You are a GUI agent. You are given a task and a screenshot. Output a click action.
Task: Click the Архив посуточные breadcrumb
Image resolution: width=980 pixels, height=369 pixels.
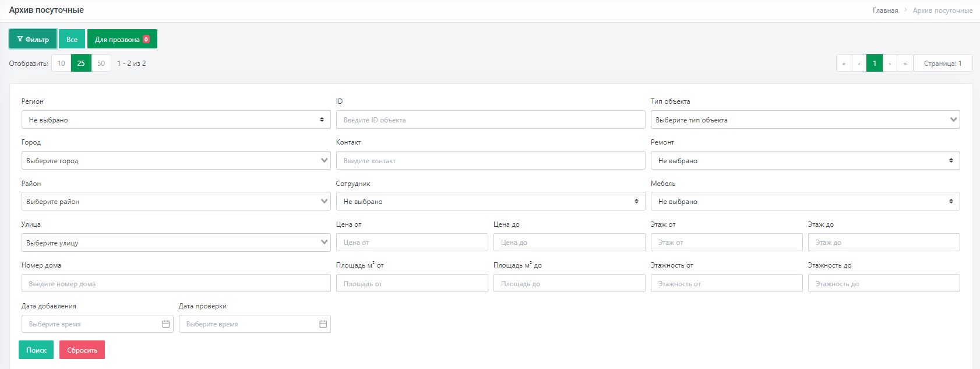click(x=942, y=10)
